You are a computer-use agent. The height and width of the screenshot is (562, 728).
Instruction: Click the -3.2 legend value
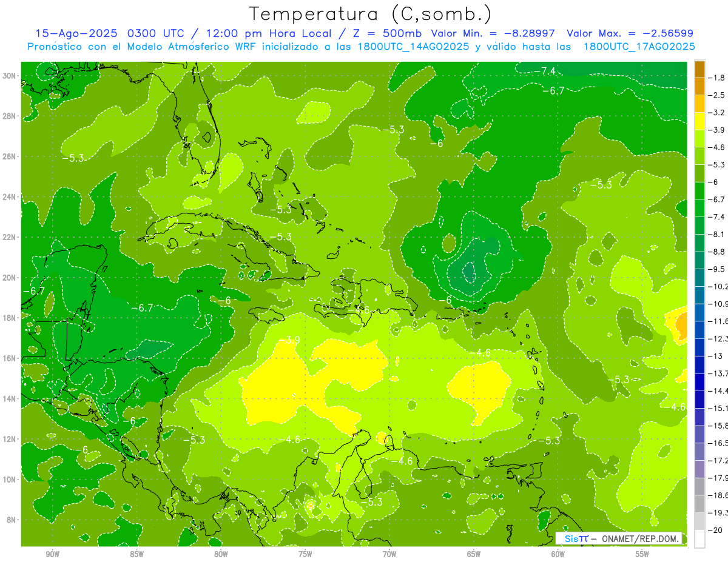[717, 113]
